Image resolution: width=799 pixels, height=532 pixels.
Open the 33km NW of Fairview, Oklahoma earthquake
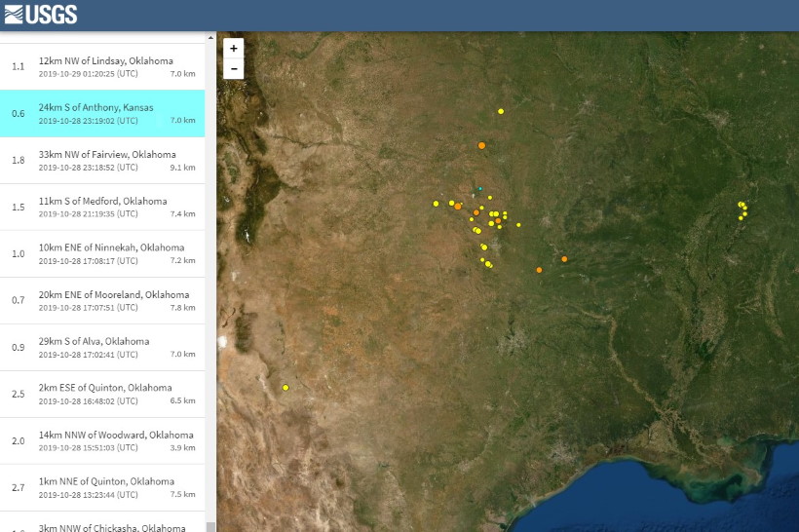105,160
